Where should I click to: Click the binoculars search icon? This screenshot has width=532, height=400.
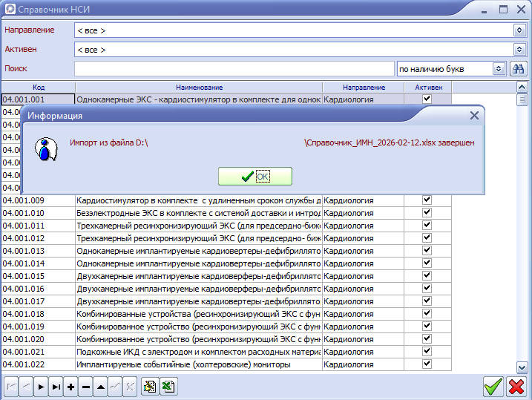[x=519, y=68]
